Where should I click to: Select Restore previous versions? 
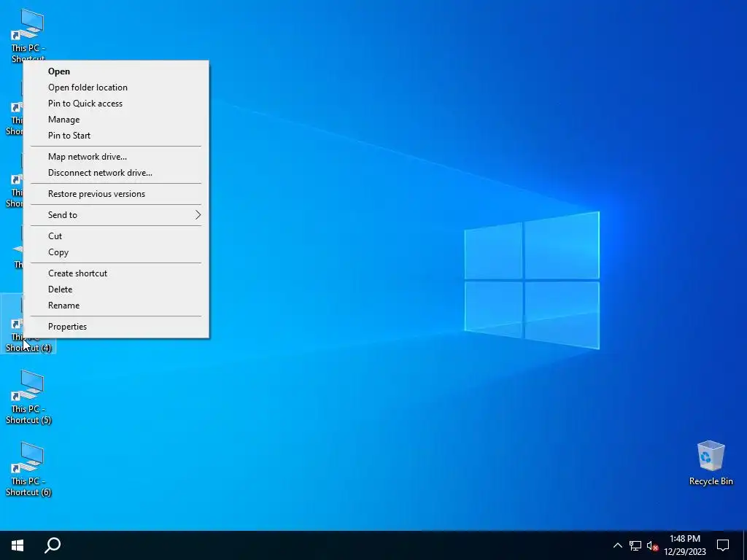116,194
